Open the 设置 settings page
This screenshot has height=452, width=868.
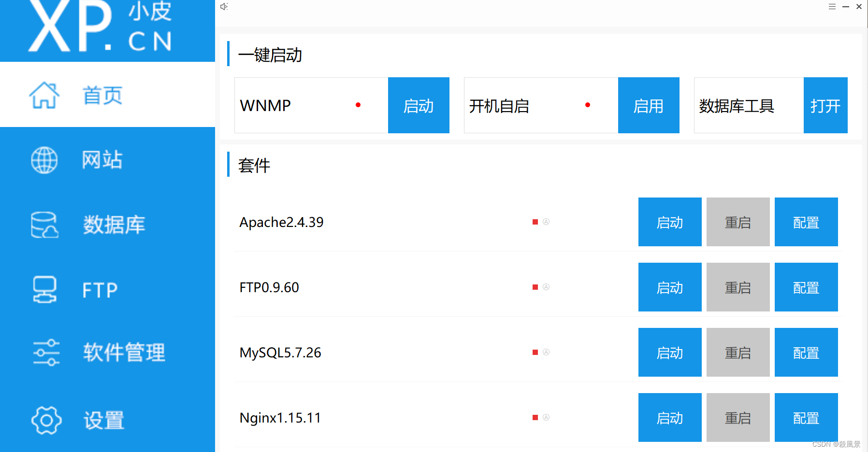107,420
